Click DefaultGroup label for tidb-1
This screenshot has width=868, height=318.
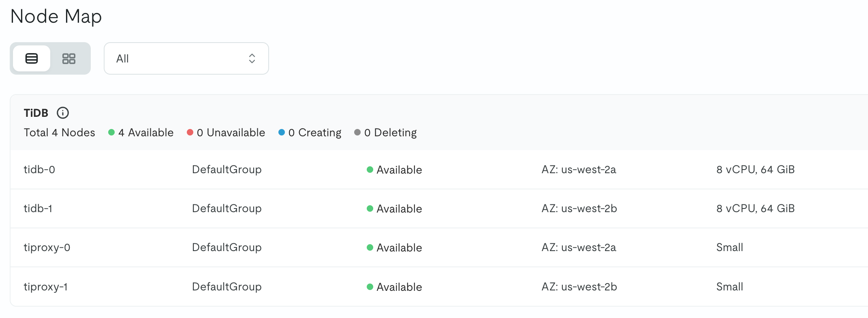pos(227,208)
